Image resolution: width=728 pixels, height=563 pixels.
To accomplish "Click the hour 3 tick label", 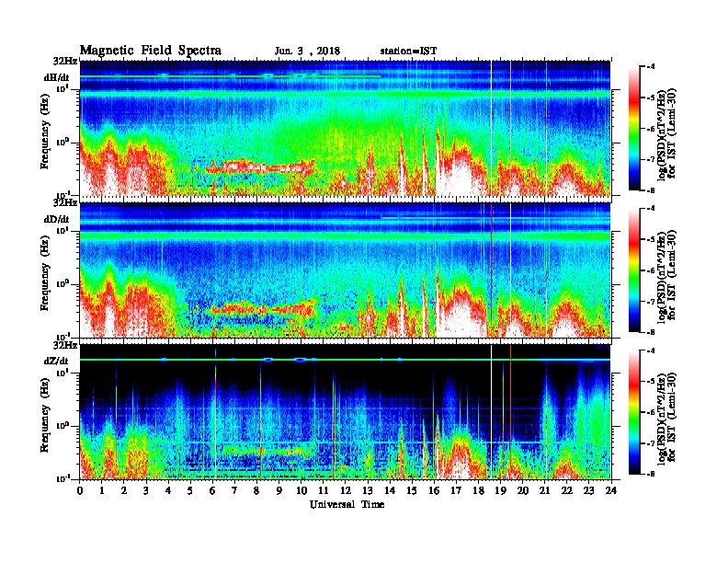I will (x=146, y=490).
